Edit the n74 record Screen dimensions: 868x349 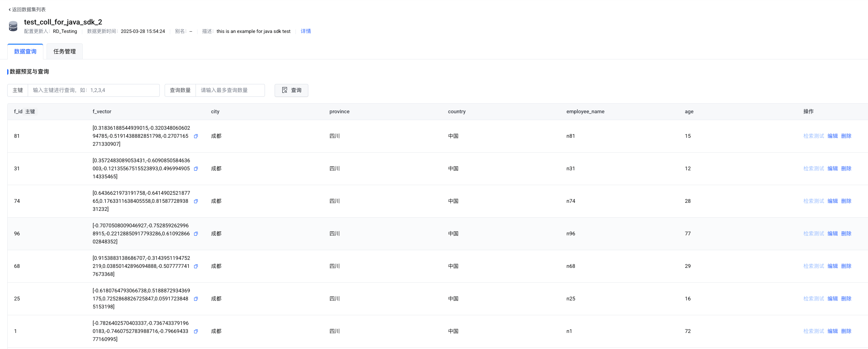[833, 201]
